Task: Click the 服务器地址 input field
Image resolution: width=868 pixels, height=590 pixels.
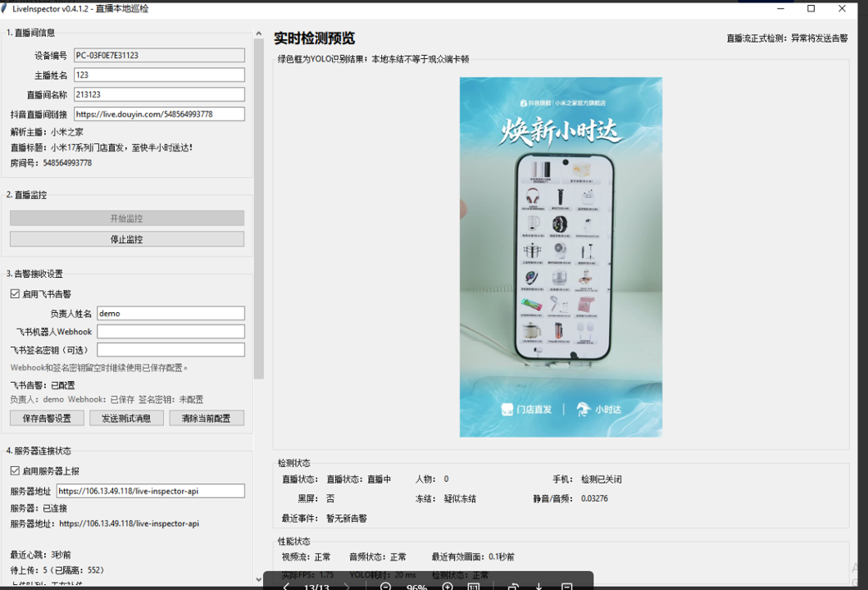Action: [x=151, y=490]
